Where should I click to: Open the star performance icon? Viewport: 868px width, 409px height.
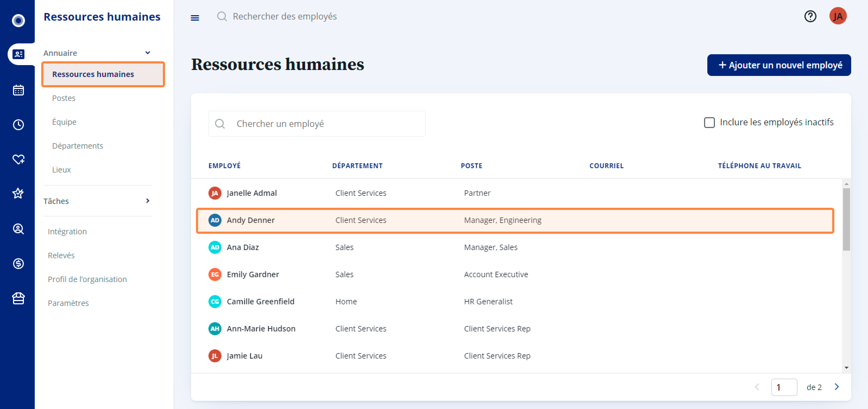pyautogui.click(x=18, y=193)
